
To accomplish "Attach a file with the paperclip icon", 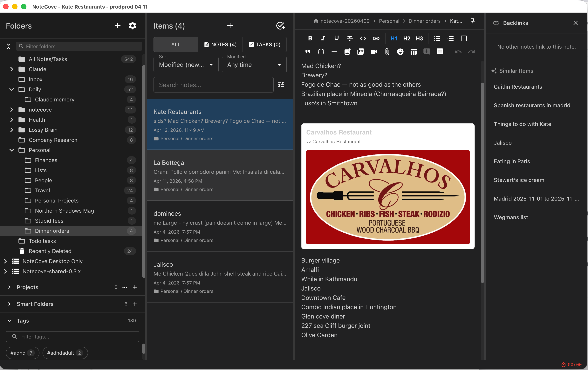I will 387,51.
